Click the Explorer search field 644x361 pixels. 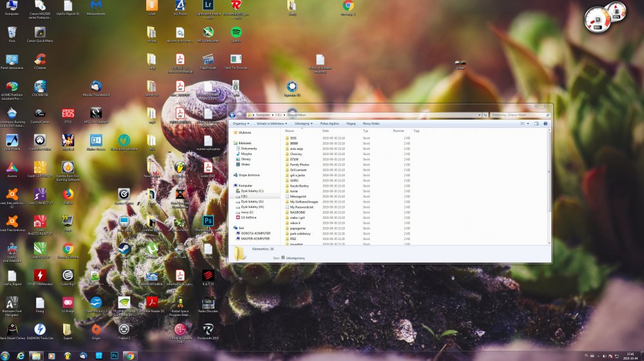(x=520, y=115)
